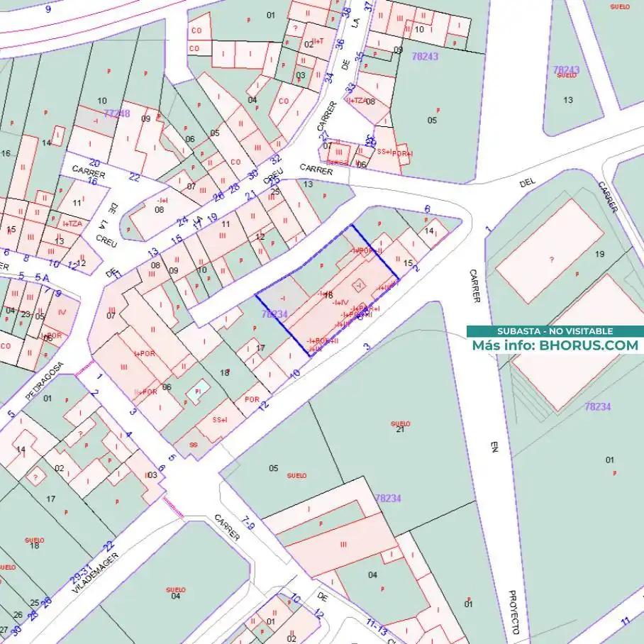Open the 'Más info: BHORUS.COM' link
Screen dimensions: 644x644
555,345
